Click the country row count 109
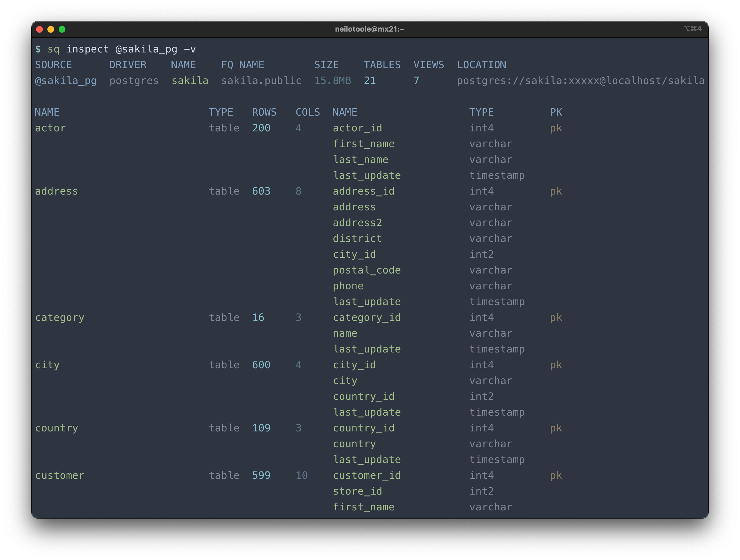 pyautogui.click(x=261, y=428)
